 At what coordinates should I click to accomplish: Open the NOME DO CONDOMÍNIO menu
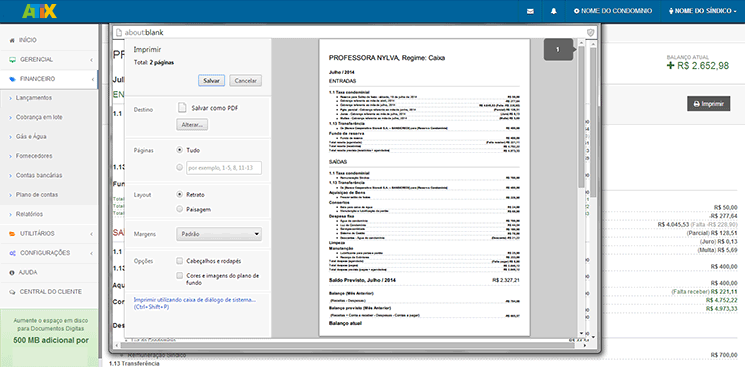point(613,11)
